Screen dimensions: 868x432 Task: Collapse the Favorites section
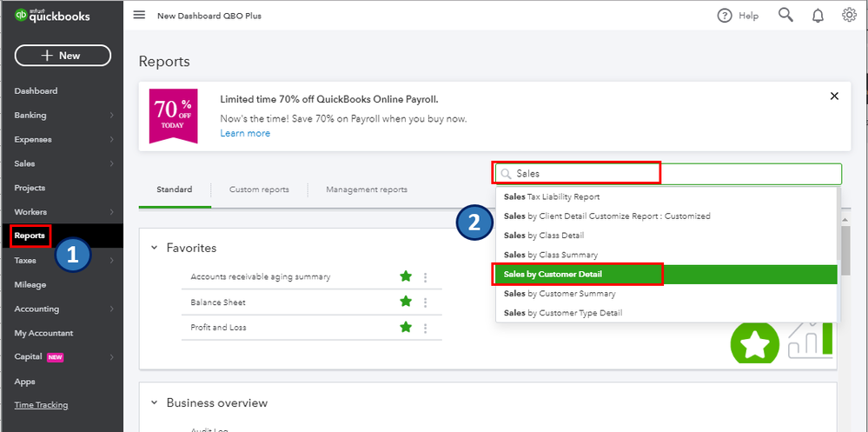click(155, 248)
